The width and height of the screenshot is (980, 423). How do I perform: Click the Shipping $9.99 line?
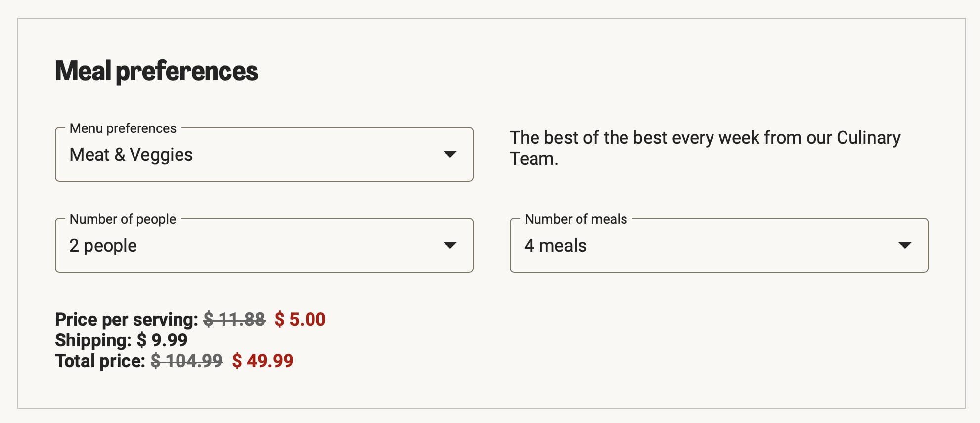coord(121,340)
